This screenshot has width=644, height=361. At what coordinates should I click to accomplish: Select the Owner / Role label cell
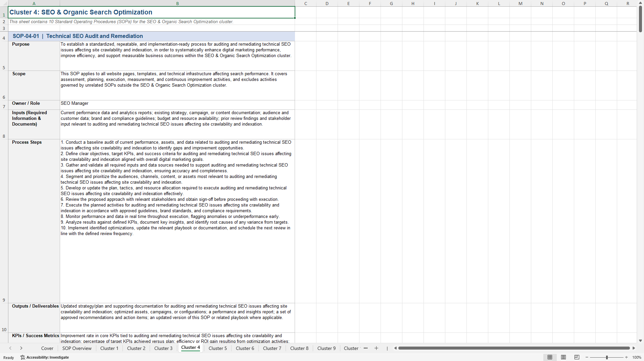(x=34, y=105)
